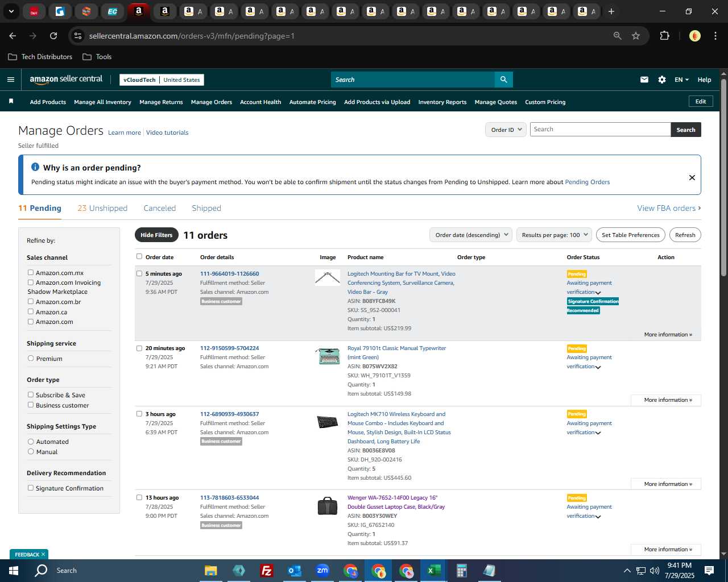Open FileZilla from the taskbar
728x582 pixels.
click(266, 571)
